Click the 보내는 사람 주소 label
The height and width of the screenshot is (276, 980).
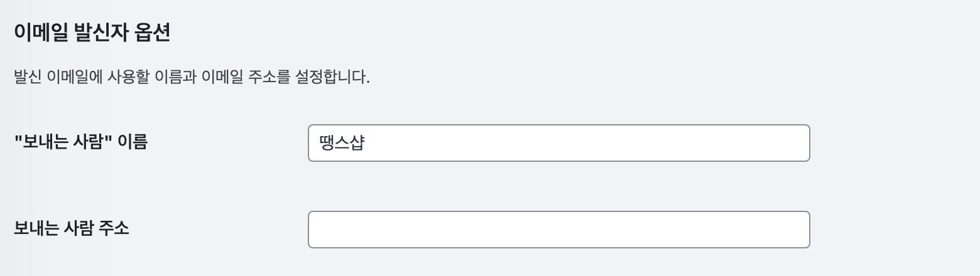click(x=71, y=228)
